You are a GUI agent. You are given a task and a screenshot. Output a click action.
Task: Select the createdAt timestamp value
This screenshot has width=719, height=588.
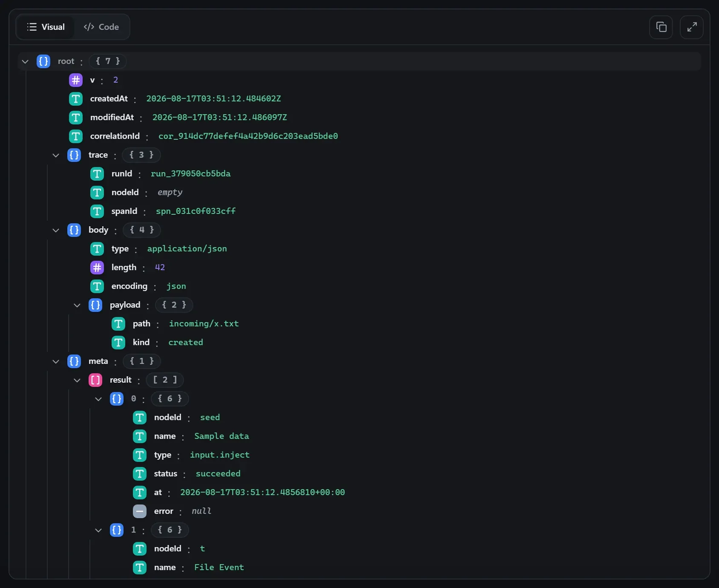[214, 99]
